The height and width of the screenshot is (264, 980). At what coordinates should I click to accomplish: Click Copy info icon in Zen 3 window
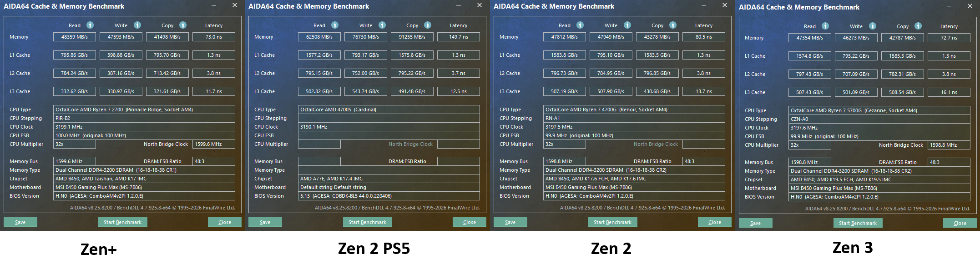[x=918, y=26]
